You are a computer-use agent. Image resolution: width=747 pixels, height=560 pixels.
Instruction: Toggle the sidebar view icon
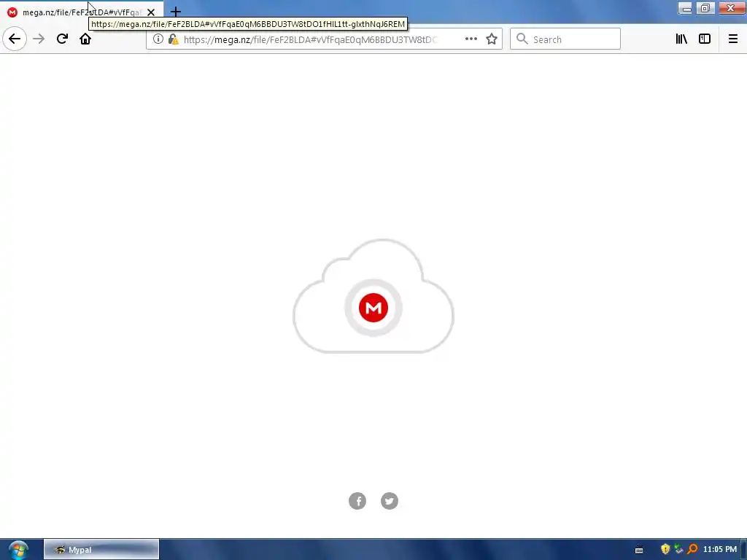click(705, 39)
